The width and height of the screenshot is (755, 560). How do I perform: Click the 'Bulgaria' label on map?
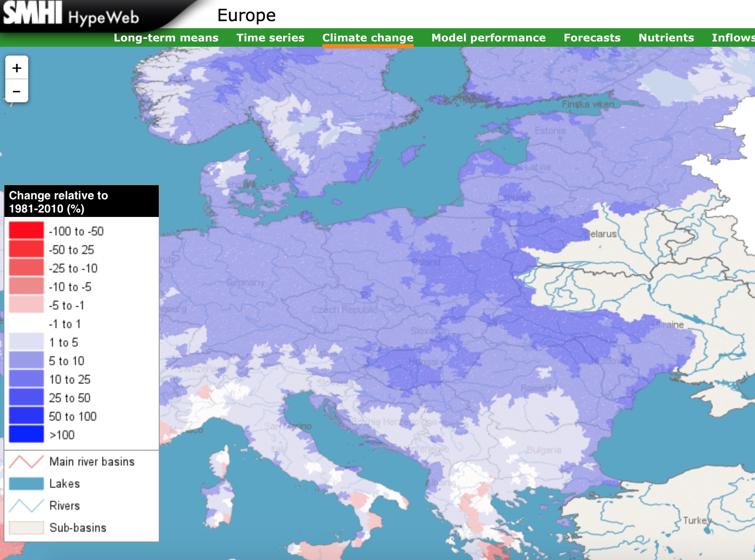(x=544, y=450)
